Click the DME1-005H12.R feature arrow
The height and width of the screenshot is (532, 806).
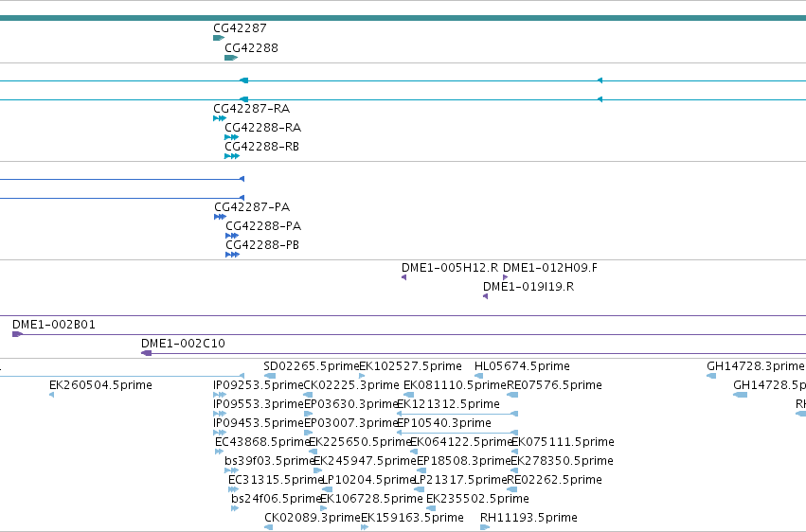click(404, 277)
